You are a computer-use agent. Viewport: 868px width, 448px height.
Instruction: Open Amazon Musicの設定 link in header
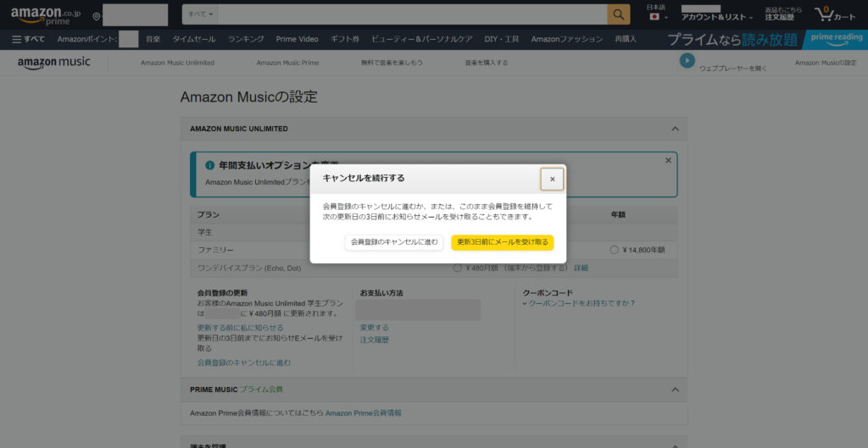pyautogui.click(x=826, y=63)
